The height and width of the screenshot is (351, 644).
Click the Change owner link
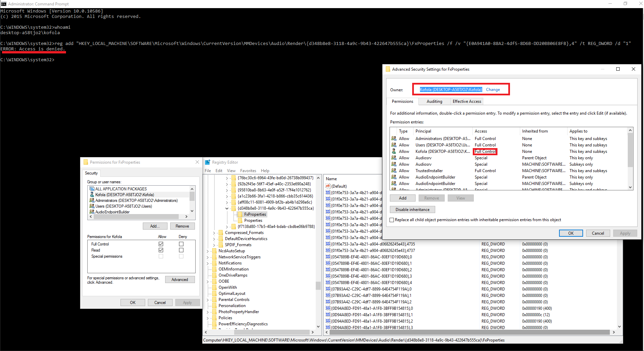pyautogui.click(x=493, y=90)
